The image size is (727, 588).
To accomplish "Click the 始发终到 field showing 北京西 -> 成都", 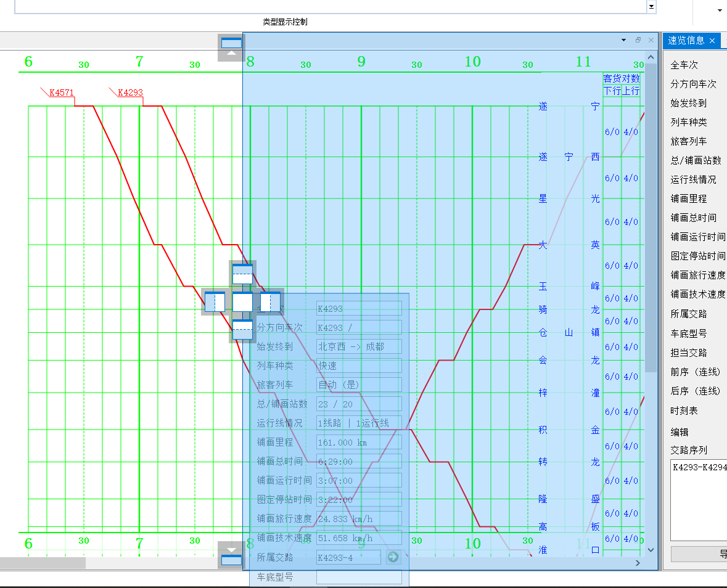I will (359, 346).
